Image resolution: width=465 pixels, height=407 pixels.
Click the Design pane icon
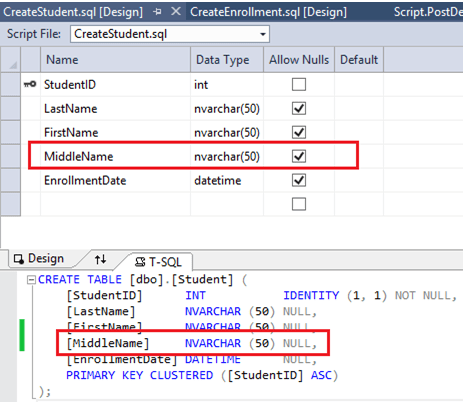pyautogui.click(x=19, y=259)
